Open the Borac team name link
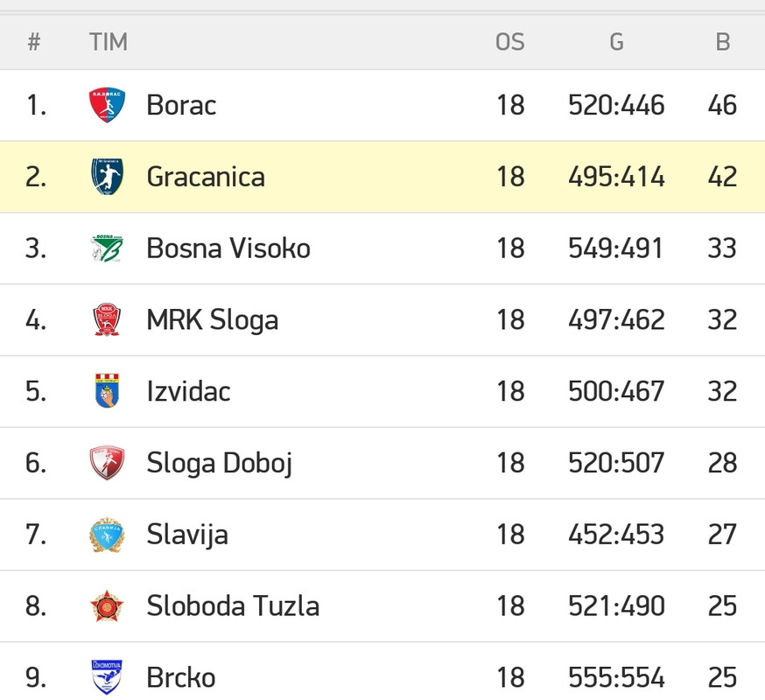Viewport: 765px width, 700px height. pos(181,105)
